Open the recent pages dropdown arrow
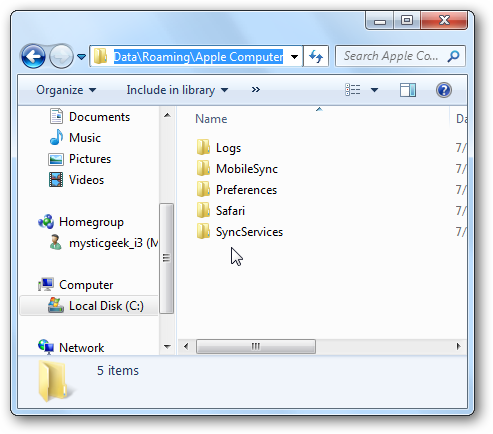Screen dimensions: 493x434 81,57
